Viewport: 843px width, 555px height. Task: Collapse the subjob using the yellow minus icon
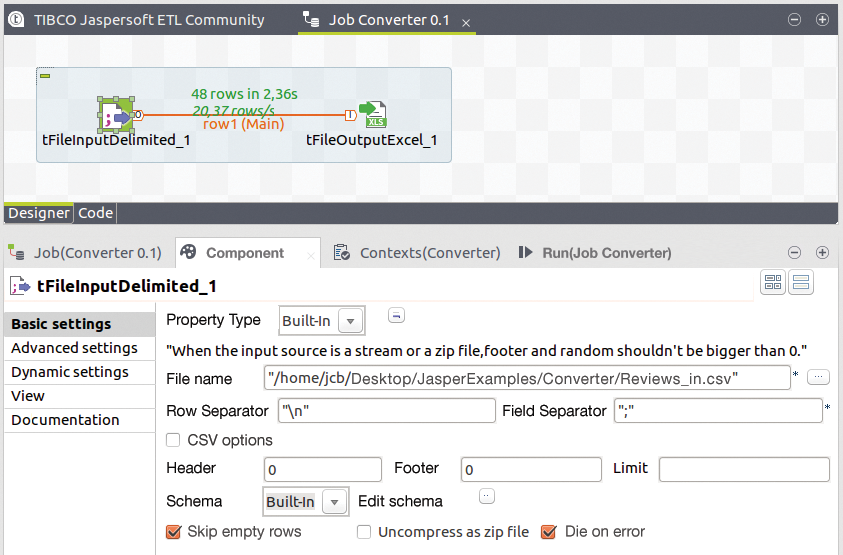coord(45,76)
